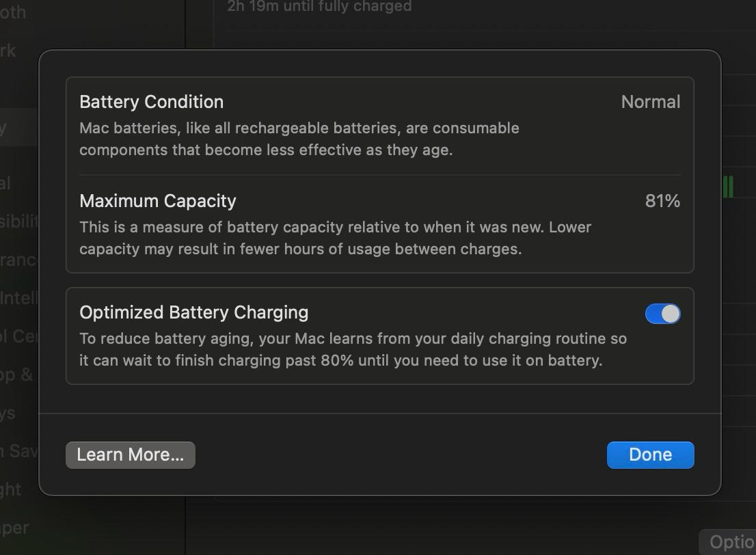Go to the Wallpaper sidebar item

[14, 528]
